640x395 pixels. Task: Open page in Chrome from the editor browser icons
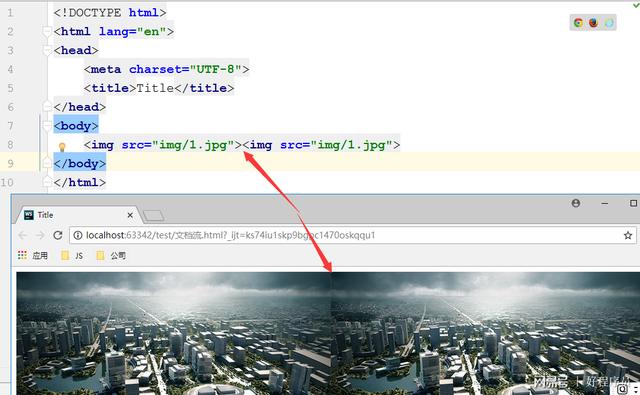[x=578, y=22]
